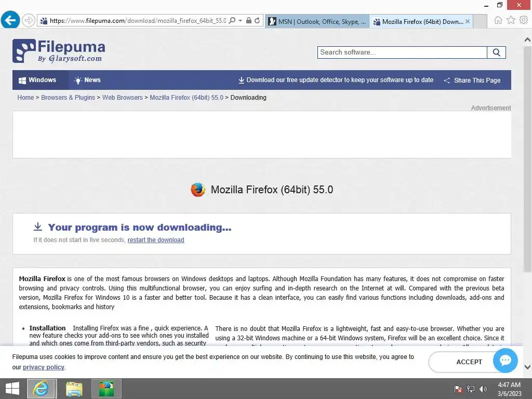Focus the Search software input field
This screenshot has width=532, height=399.
click(402, 52)
